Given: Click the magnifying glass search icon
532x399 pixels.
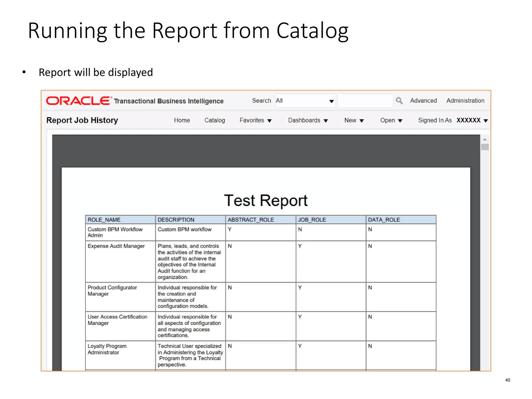Looking at the screenshot, I should point(399,101).
